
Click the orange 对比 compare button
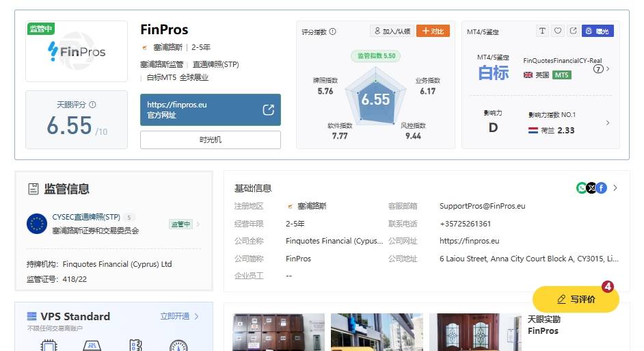coord(433,31)
